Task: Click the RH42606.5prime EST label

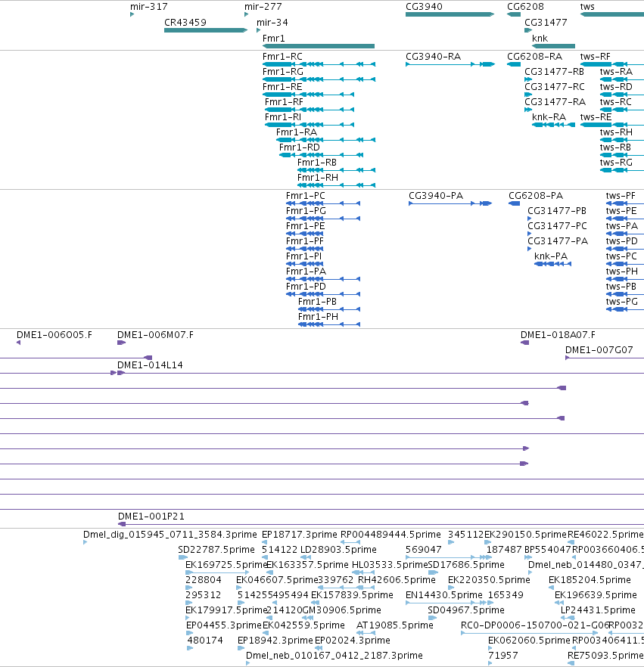Action: [397, 580]
